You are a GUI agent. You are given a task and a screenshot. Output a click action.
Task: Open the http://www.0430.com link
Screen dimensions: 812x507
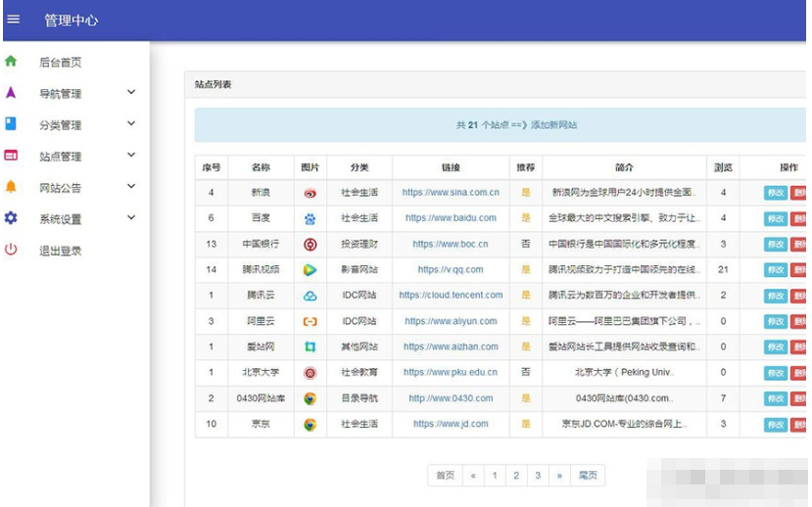click(x=451, y=398)
